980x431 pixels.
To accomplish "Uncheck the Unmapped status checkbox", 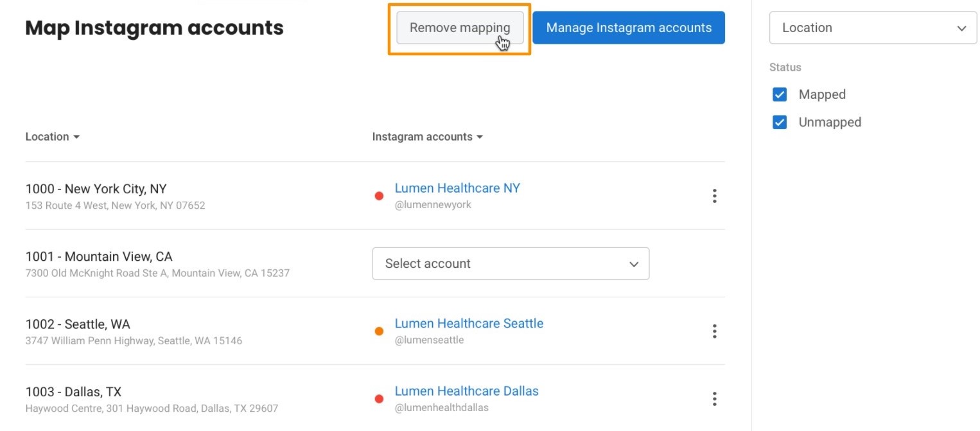I will [780, 123].
